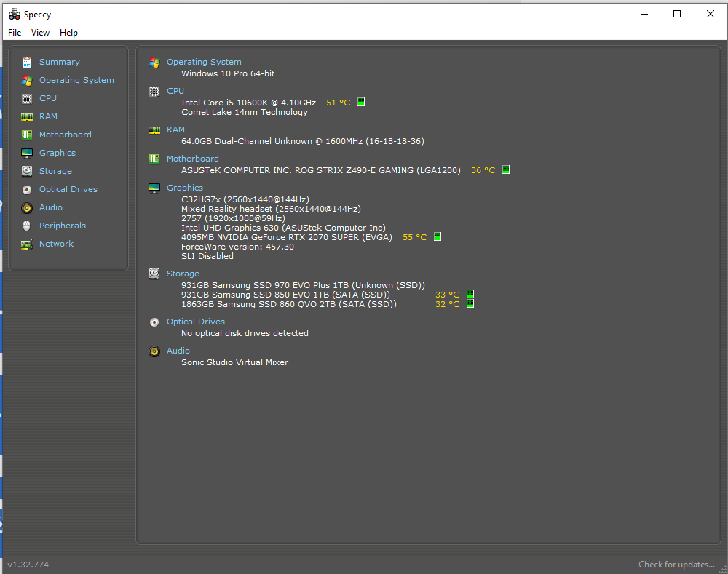Screen dimensions: 728x574
Task: Click the Summary clipboard icon in sidebar
Action: (27, 62)
